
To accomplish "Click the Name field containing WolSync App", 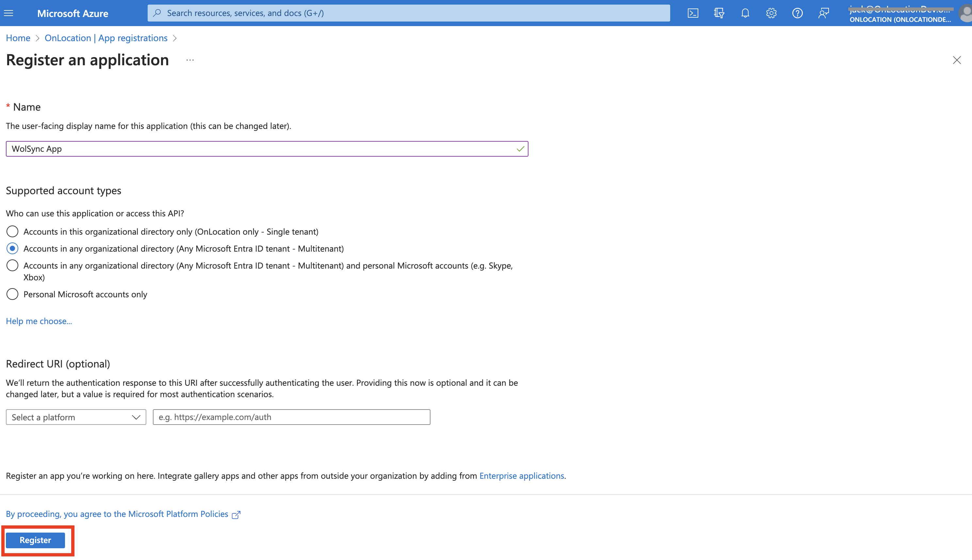I will click(267, 149).
